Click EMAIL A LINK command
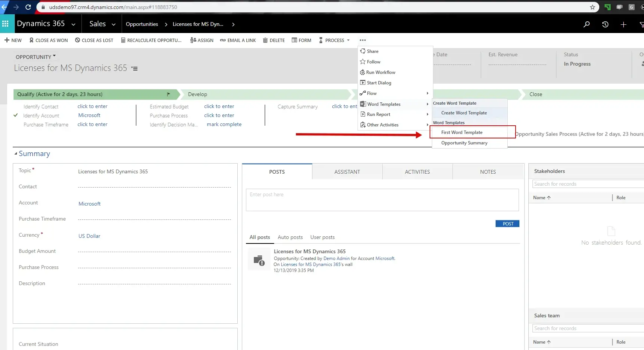 pos(238,40)
